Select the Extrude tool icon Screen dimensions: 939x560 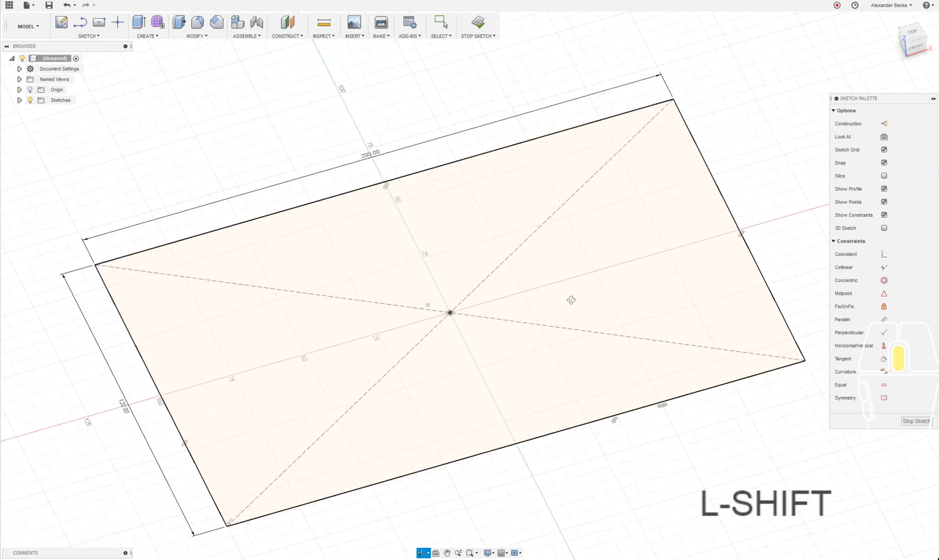pyautogui.click(x=139, y=22)
